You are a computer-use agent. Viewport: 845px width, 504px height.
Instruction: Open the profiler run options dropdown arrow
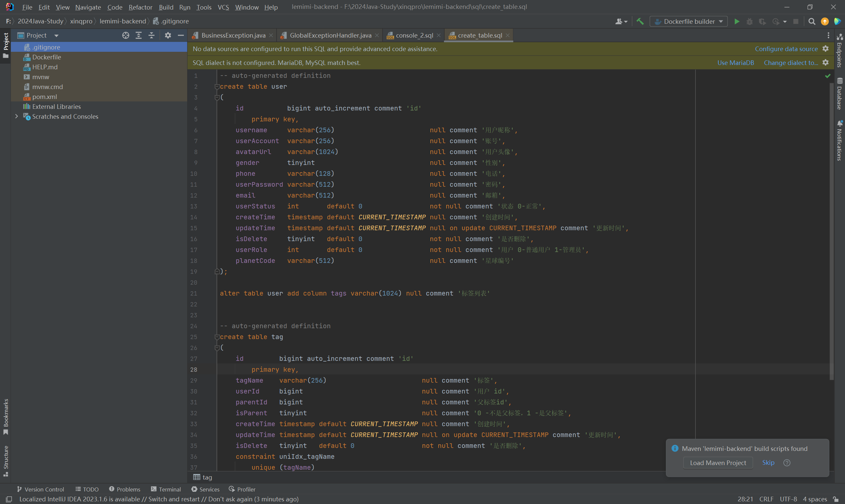click(785, 22)
